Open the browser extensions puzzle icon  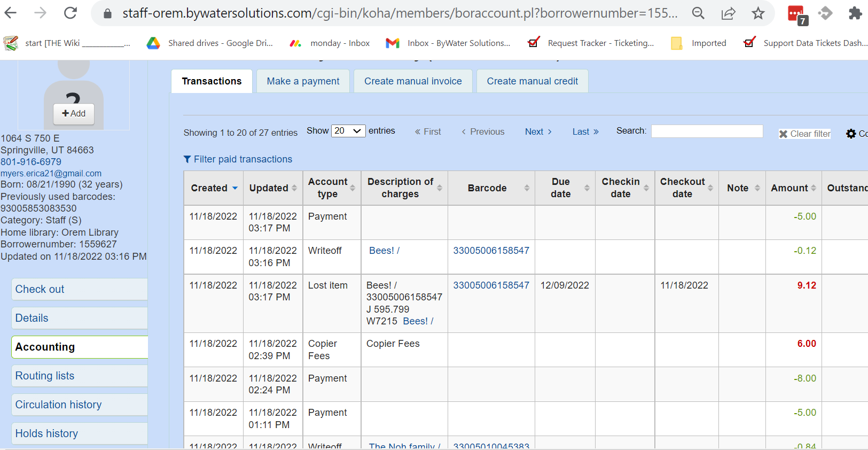[855, 13]
